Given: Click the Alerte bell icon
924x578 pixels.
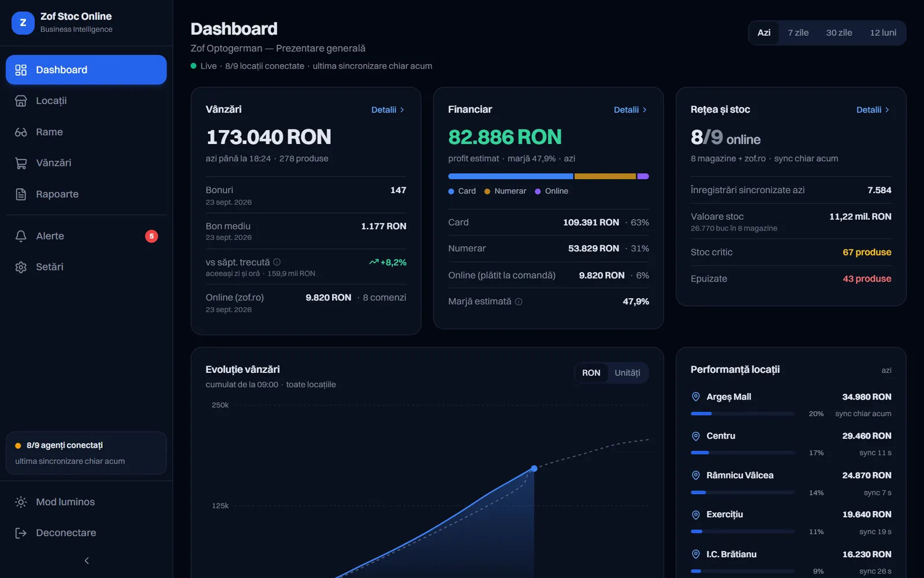Looking at the screenshot, I should pyautogui.click(x=21, y=236).
